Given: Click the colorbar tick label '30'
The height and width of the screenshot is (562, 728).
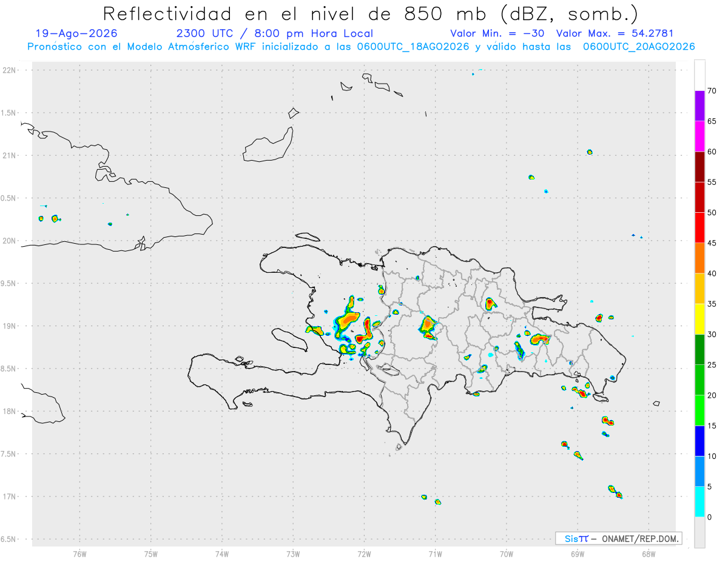Looking at the screenshot, I should [x=712, y=335].
